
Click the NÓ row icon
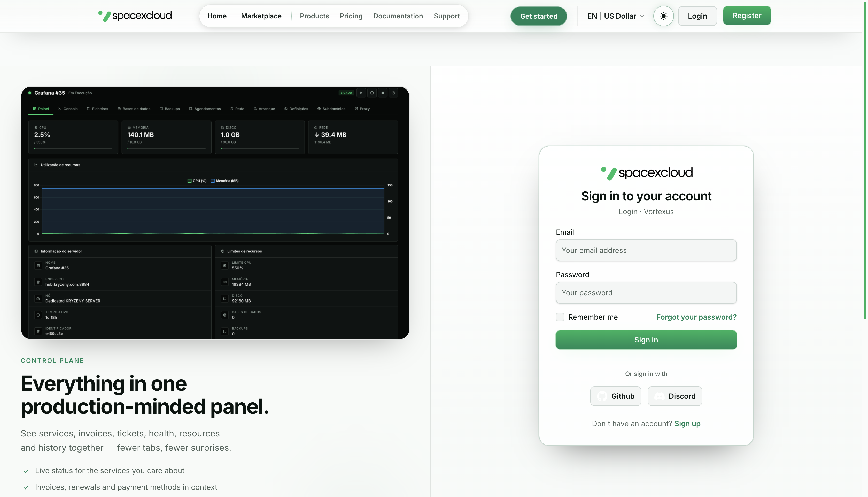click(38, 298)
